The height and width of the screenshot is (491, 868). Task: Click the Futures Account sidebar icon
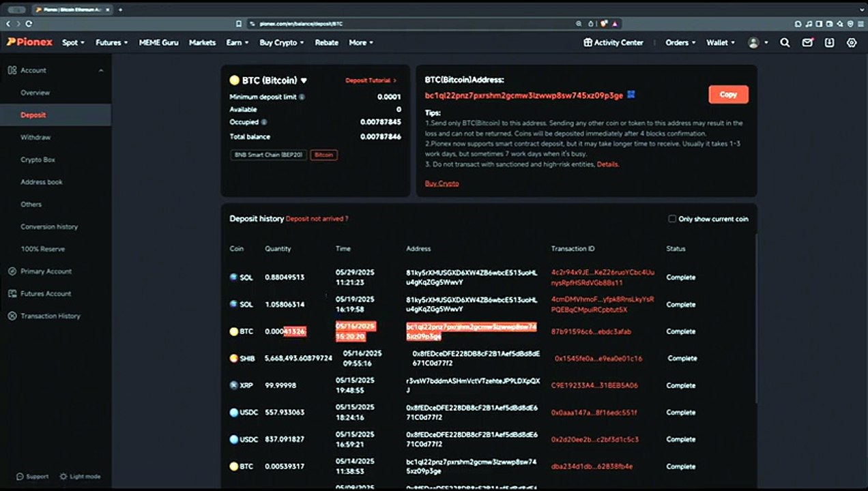[x=12, y=293]
